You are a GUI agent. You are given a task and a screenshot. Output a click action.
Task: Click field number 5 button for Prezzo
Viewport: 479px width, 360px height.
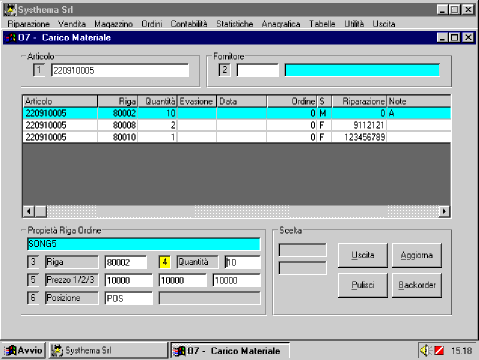point(33,280)
